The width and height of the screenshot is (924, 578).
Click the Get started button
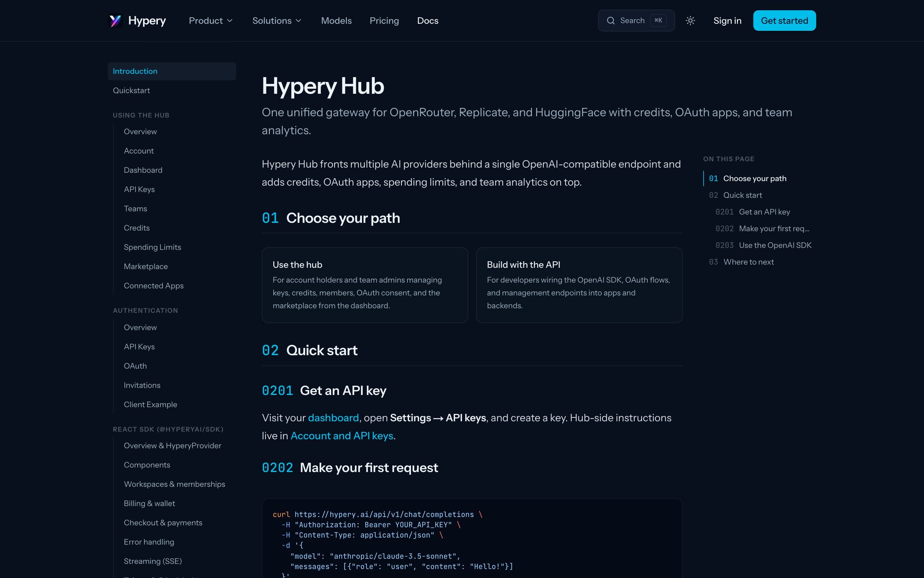[x=784, y=21]
